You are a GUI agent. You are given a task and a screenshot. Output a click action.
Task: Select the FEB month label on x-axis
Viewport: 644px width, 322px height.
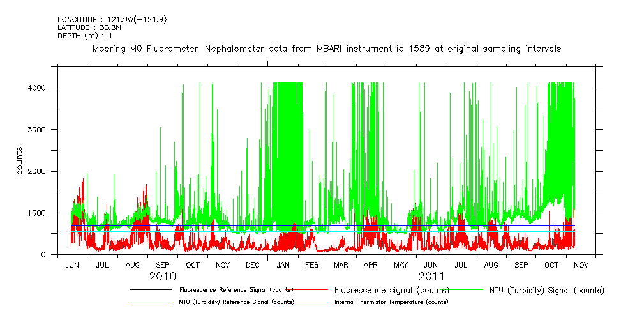coord(311,264)
